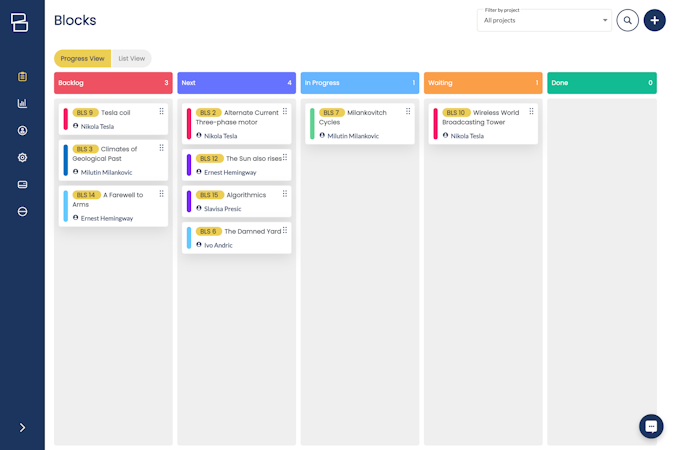The width and height of the screenshot is (675, 450).
Task: Click the BLS 2 badge
Action: tap(208, 112)
